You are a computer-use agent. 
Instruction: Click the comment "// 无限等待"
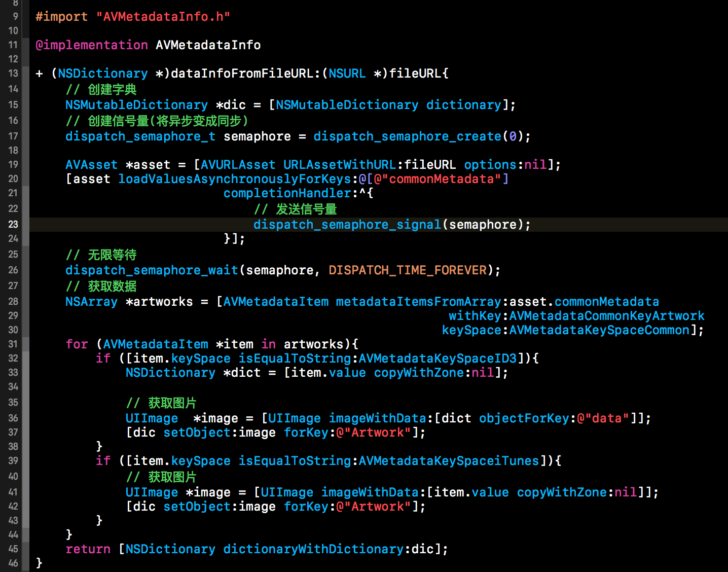pyautogui.click(x=101, y=255)
